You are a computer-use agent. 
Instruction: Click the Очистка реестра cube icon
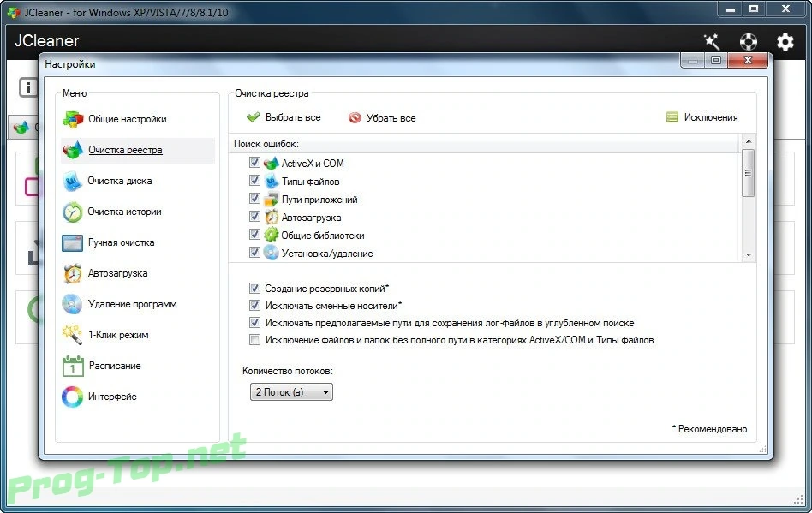[x=73, y=150]
